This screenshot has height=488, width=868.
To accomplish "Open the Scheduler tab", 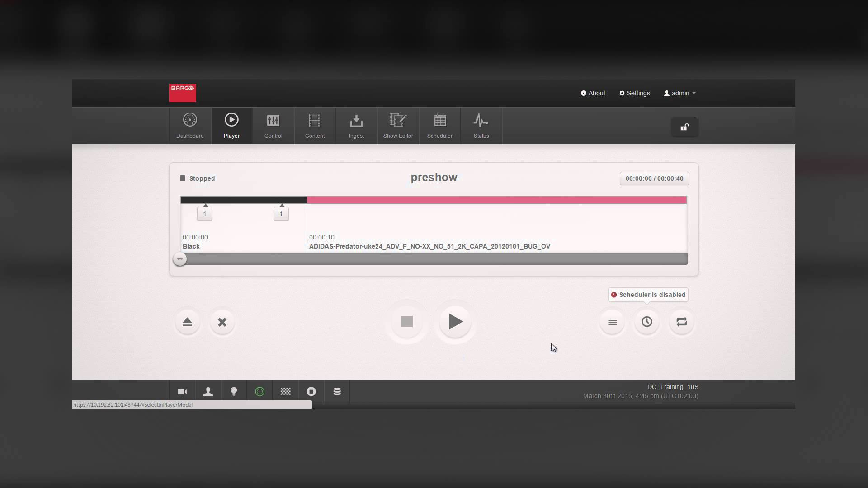I will [439, 126].
